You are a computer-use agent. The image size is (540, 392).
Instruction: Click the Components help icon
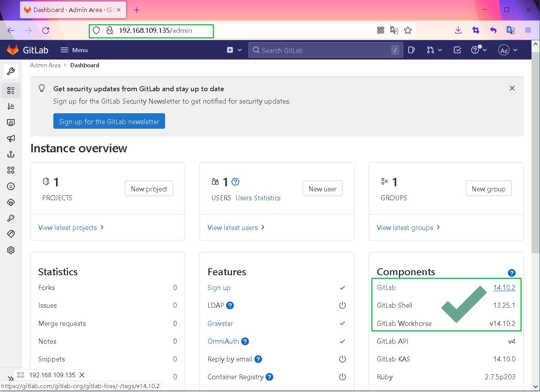coord(512,273)
